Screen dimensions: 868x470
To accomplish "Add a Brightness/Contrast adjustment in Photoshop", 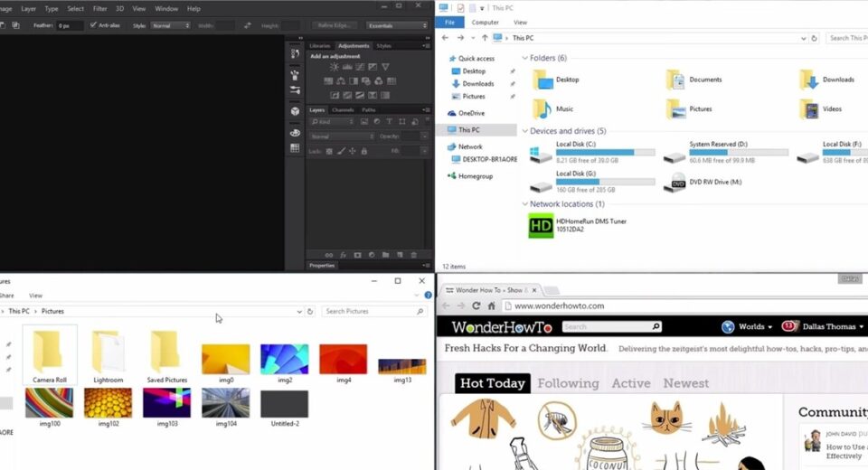I will tap(335, 67).
